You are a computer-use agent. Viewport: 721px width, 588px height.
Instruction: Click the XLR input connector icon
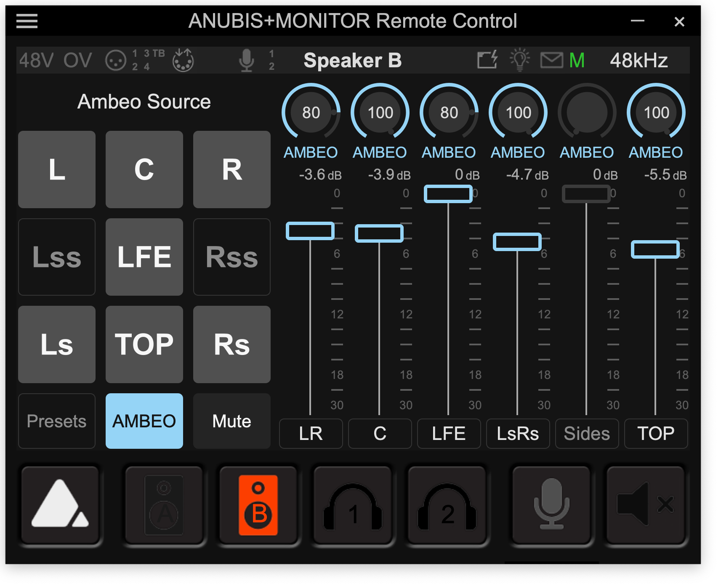(115, 60)
